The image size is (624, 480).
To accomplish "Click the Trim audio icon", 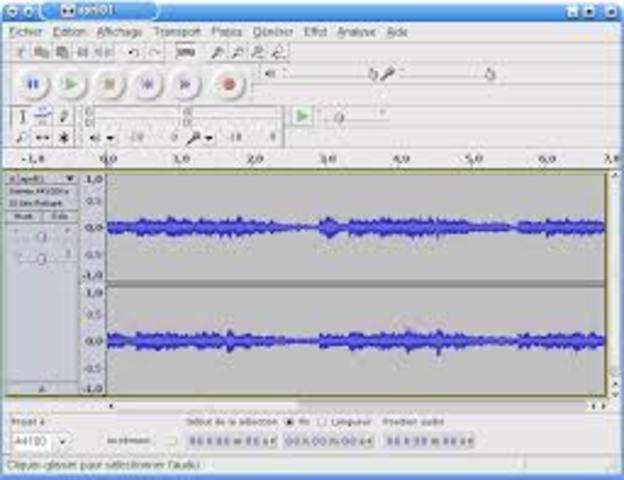I will (x=82, y=52).
